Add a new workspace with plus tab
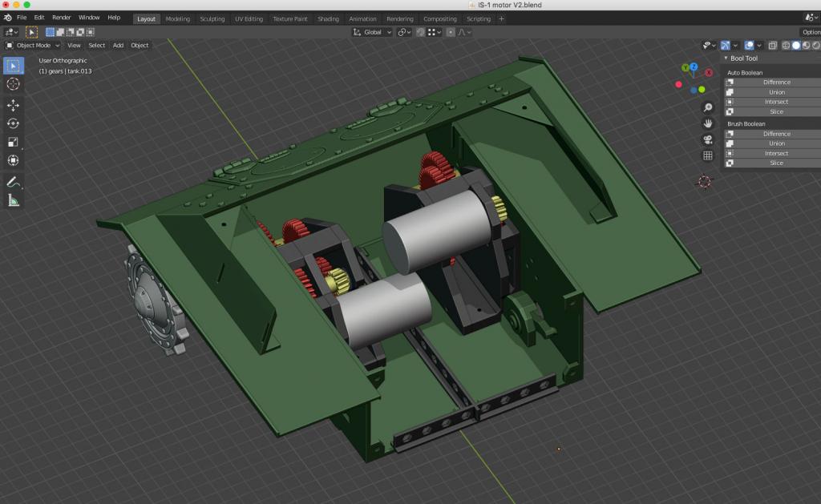821x504 pixels. [502, 18]
